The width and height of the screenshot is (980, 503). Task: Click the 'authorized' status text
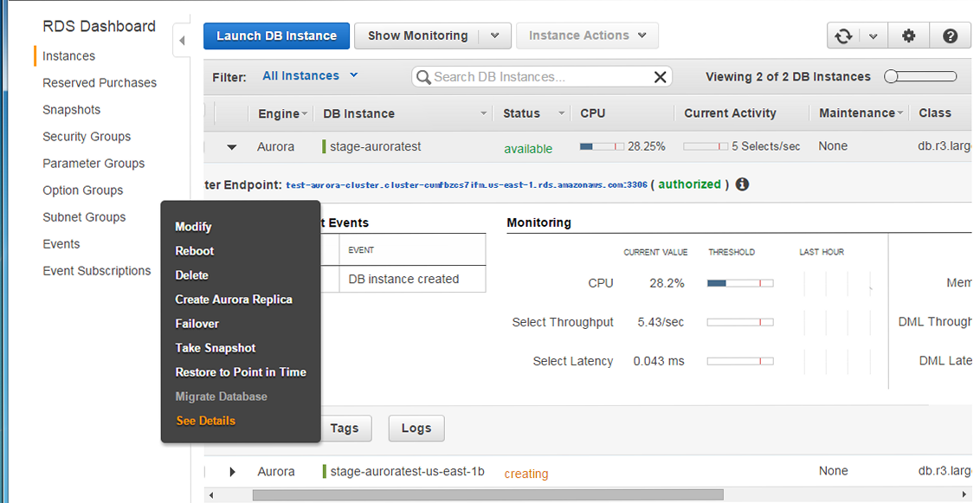click(x=689, y=184)
